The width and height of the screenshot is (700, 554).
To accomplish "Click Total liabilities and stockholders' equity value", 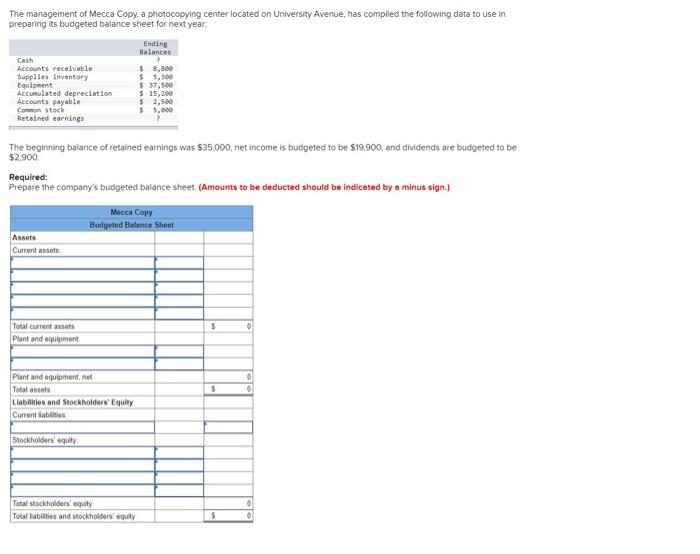I will click(228, 516).
